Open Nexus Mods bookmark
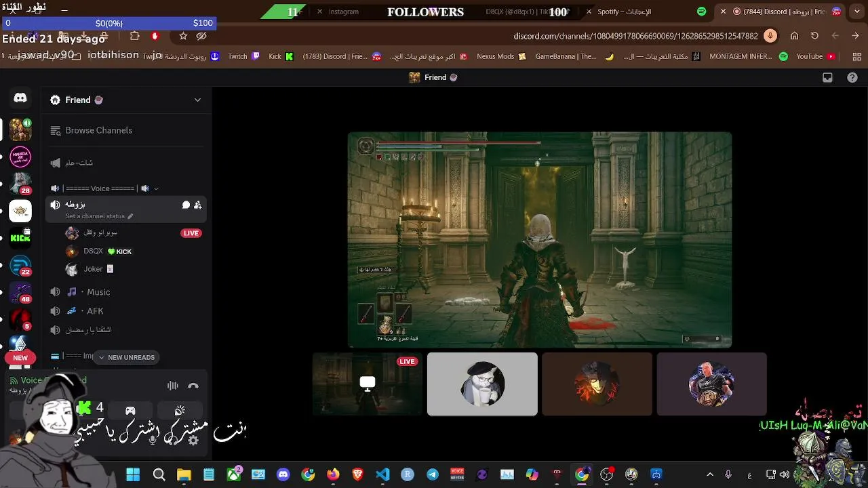 [x=501, y=56]
